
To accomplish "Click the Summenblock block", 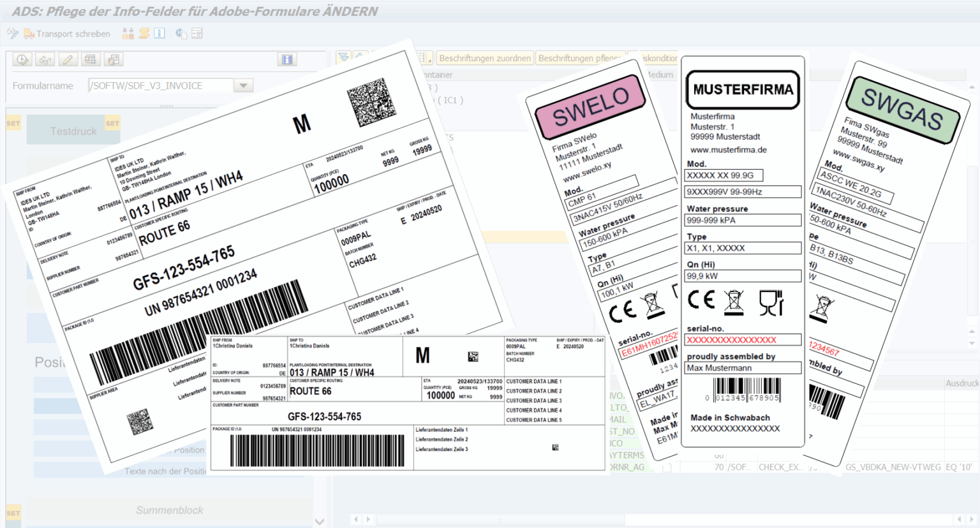I will click(x=170, y=510).
